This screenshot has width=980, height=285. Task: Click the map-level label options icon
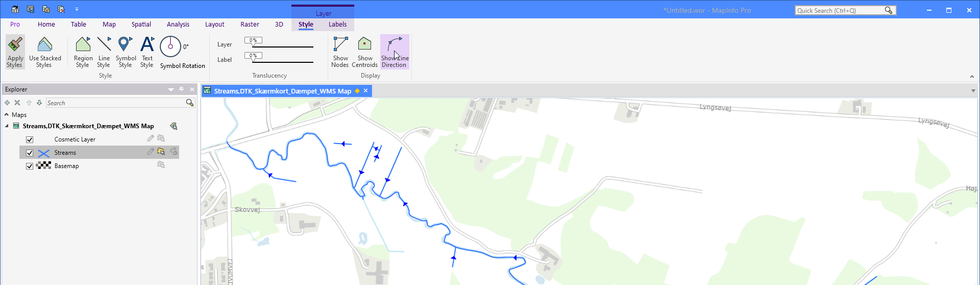pos(174,126)
